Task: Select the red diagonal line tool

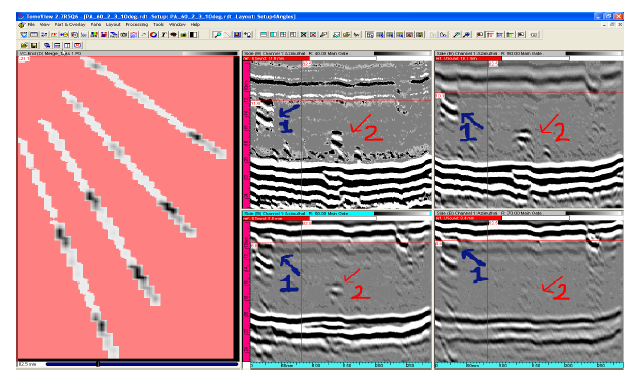Action: 228,35
